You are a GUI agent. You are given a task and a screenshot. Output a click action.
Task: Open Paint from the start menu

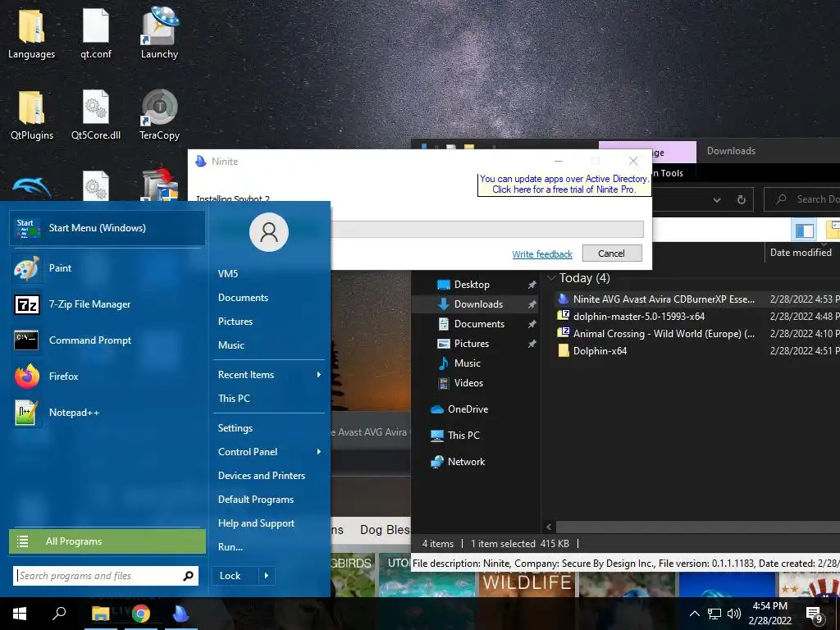click(107, 268)
